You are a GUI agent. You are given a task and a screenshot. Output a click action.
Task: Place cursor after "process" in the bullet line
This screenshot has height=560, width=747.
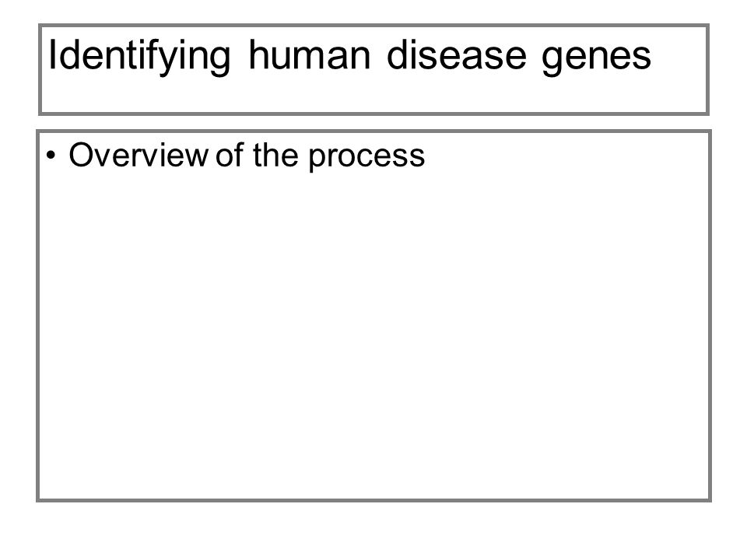(426, 156)
